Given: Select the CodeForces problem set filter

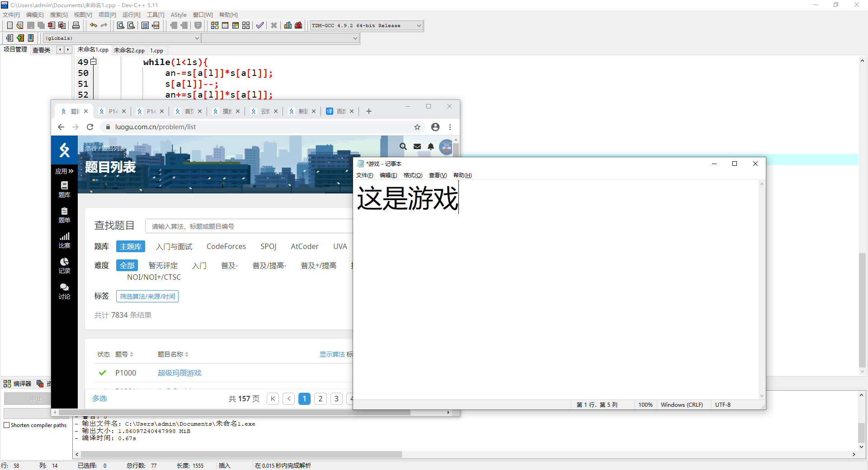Looking at the screenshot, I should click(226, 246).
